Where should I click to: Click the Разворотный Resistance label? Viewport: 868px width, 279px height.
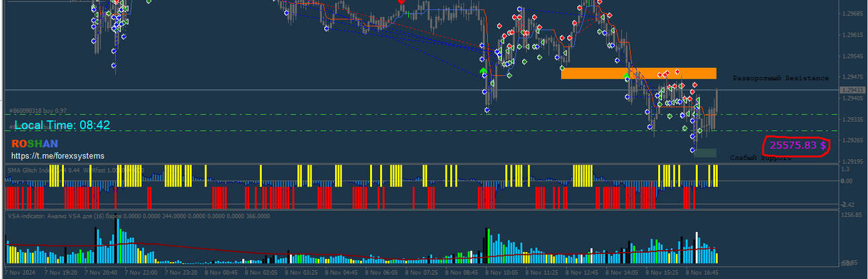781,78
